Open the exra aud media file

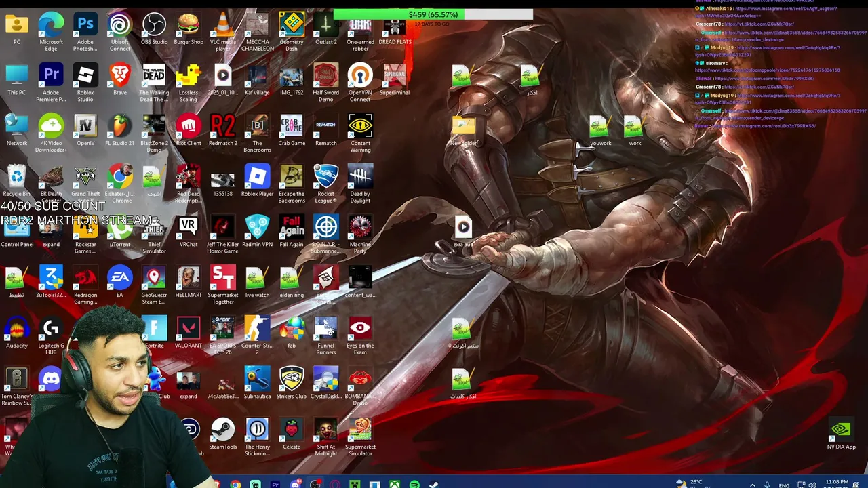click(463, 231)
